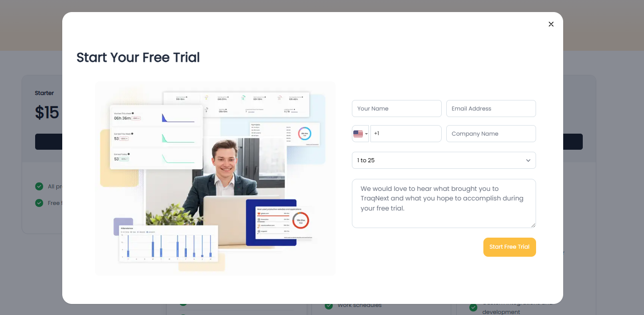Close the Start Your Free Trial dialog

pyautogui.click(x=551, y=24)
